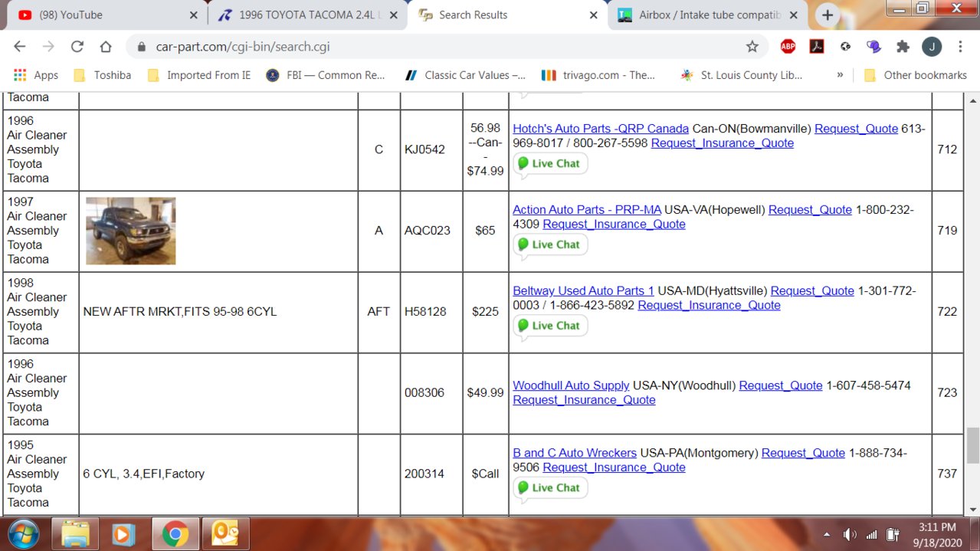Open the AdBlock Plus extension

788,47
